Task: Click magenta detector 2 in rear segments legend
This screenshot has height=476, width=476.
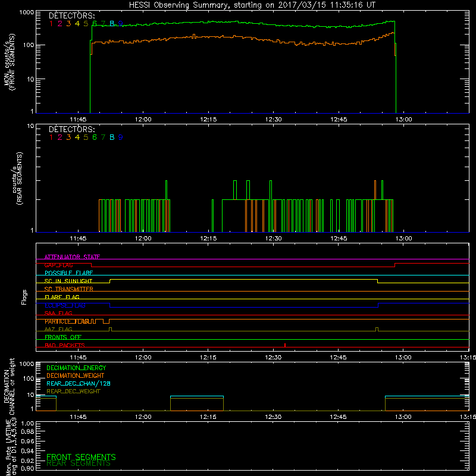Action: pos(60,137)
